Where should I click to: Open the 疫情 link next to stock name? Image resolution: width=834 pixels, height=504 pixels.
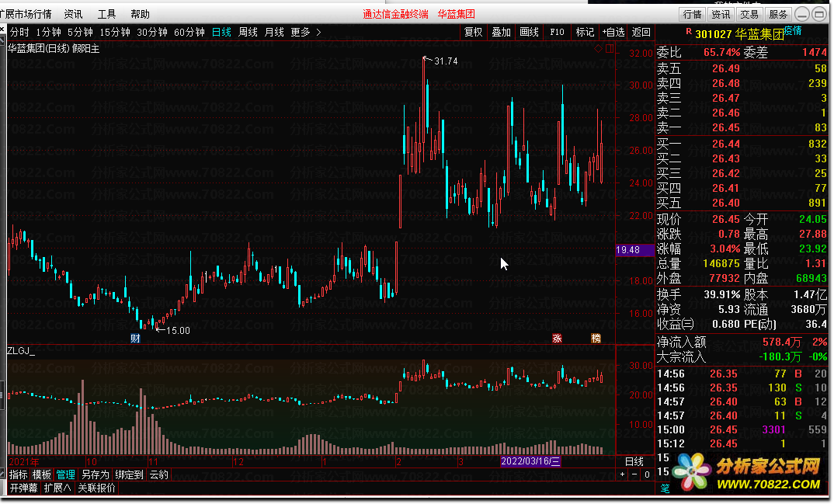793,31
